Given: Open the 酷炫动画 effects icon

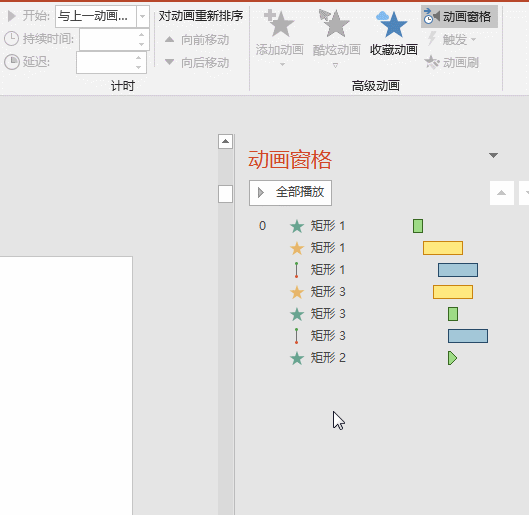Looking at the screenshot, I should click(x=336, y=24).
